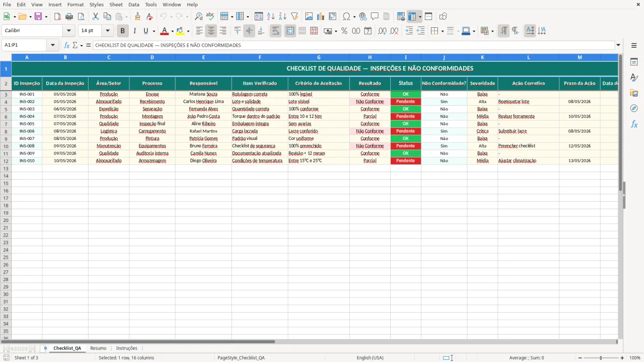Open the Data menu
This screenshot has height=362, width=644.
[134, 4]
